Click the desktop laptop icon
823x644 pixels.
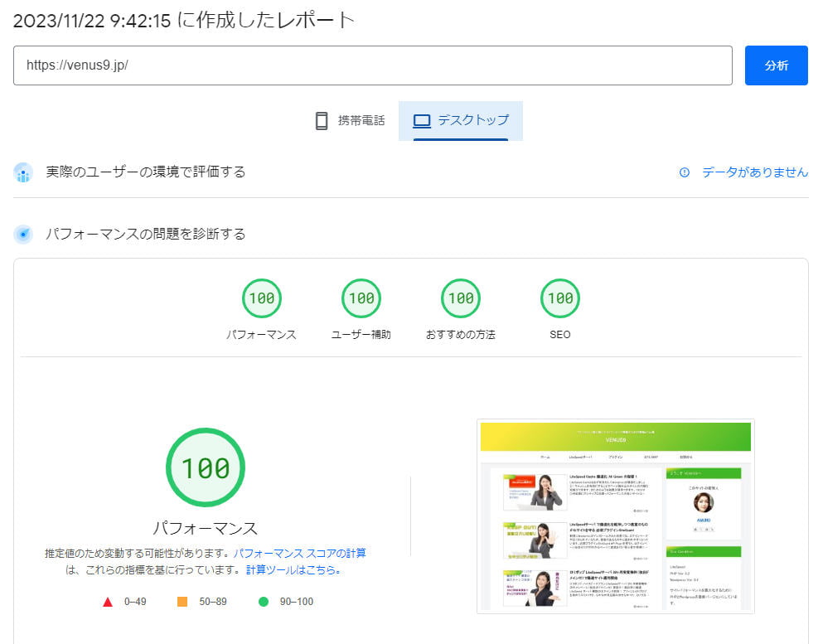tap(422, 121)
